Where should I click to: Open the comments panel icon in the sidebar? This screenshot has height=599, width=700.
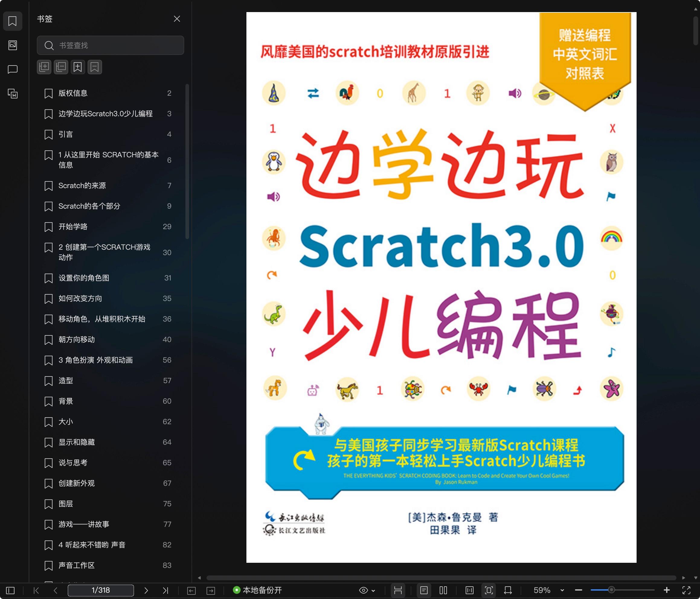(12, 69)
